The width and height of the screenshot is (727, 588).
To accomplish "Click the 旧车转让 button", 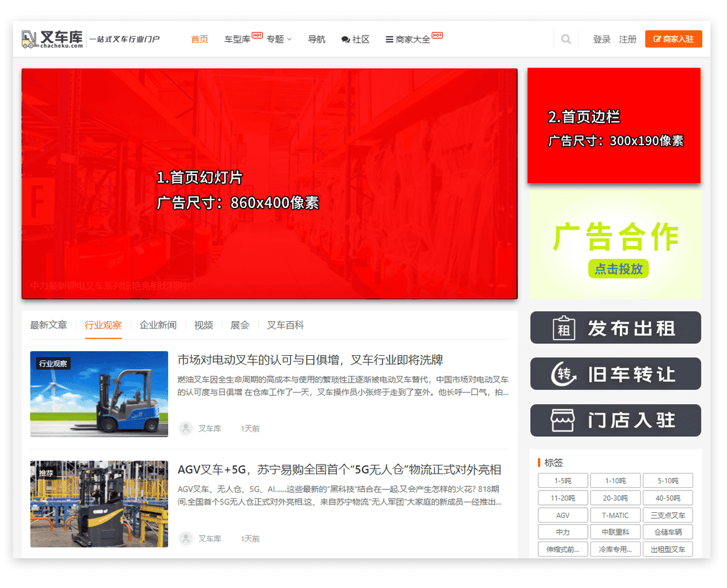I will click(x=615, y=373).
